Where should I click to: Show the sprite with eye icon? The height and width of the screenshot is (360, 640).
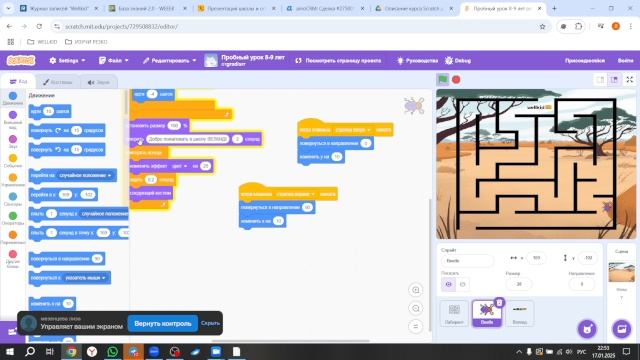point(449,284)
